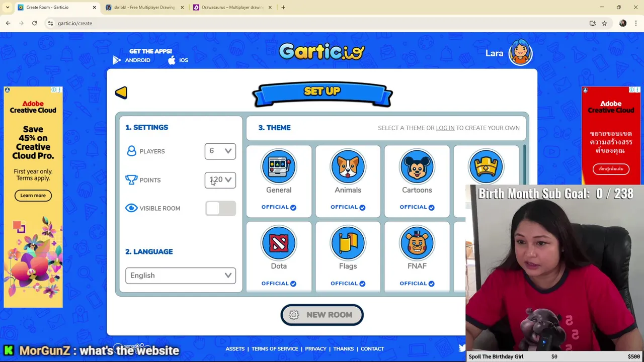Open the CONTACT footer link
The width and height of the screenshot is (644, 362).
[x=372, y=349]
